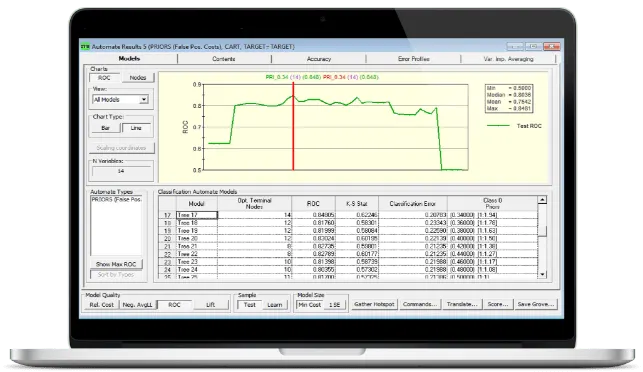The width and height of the screenshot is (643, 372).
Task: Click the N Variables field showing 14
Action: (121, 171)
